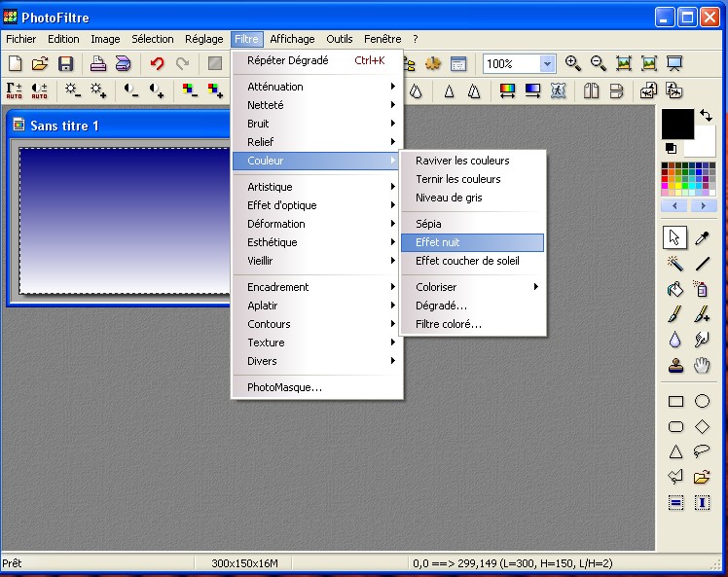
Task: Click the New document icon
Action: click(15, 63)
